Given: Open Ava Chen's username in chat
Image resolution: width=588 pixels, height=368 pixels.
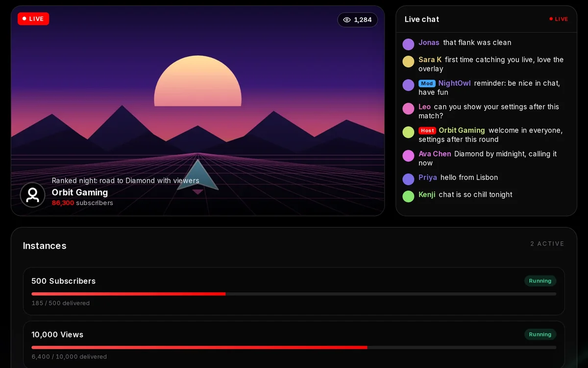Looking at the screenshot, I should tap(435, 154).
